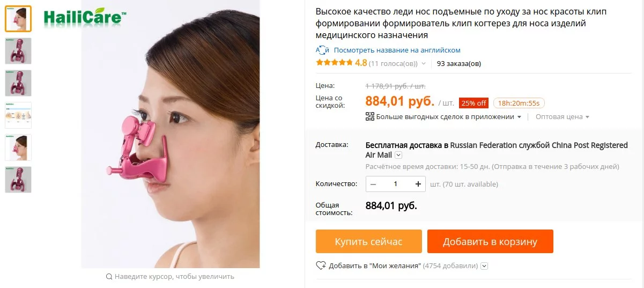Image resolution: width=644 pixels, height=288 pixels.
Task: Click the heart icon to add to wishlist
Action: tap(321, 265)
